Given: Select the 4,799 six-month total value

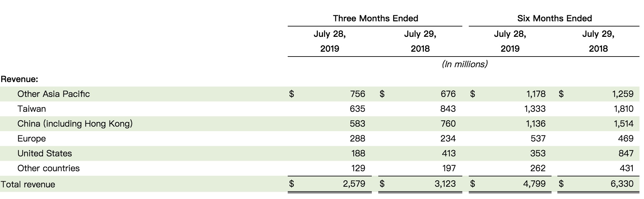Looking at the screenshot, I should [534, 184].
